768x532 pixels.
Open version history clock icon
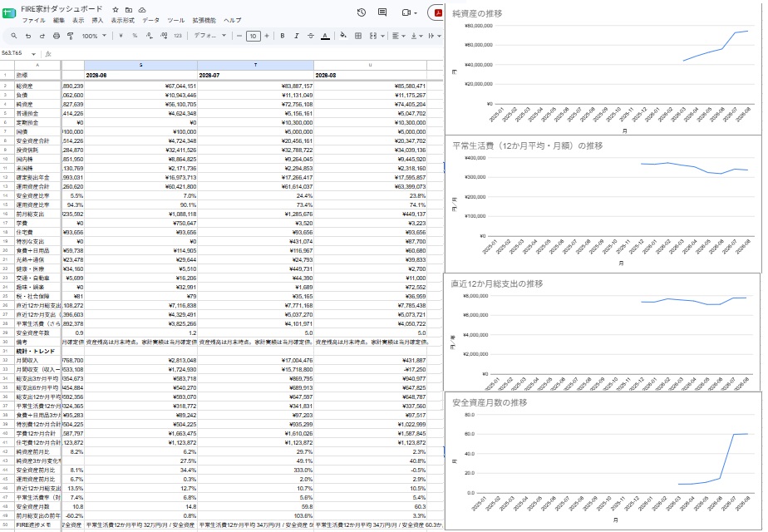(362, 12)
